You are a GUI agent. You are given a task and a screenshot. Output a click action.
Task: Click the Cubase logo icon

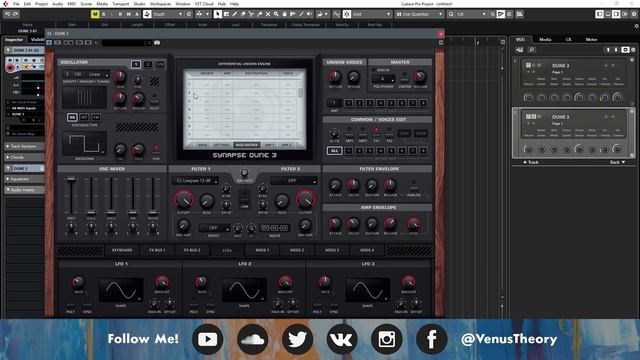tap(5, 4)
